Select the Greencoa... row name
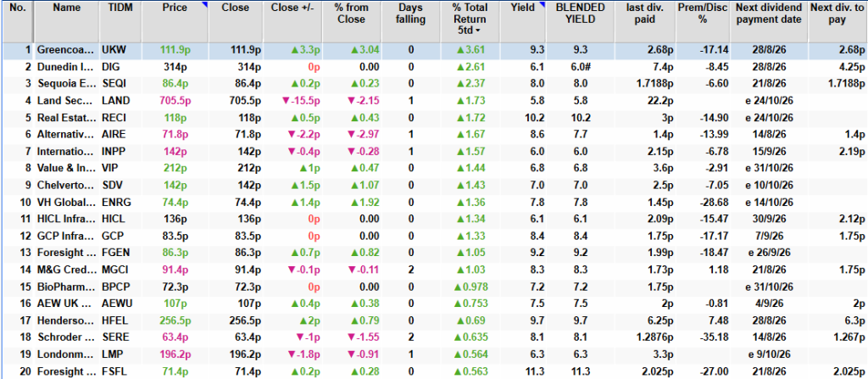This screenshot has height=379, width=868. [x=65, y=50]
